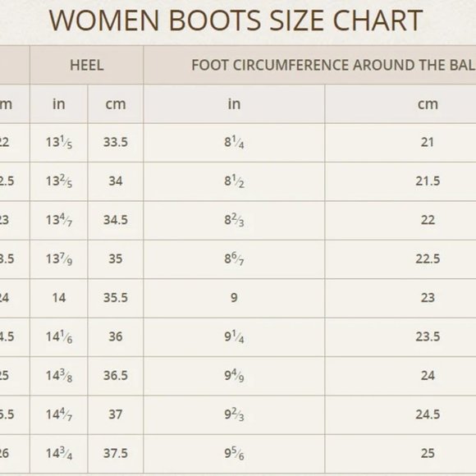This screenshot has width=476, height=476.
Task: Click the heel inches value 14 3/8
Action: tap(59, 376)
